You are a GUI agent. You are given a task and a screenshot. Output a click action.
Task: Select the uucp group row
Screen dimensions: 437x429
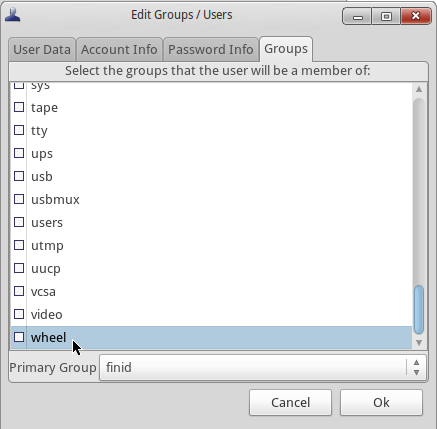click(x=211, y=268)
